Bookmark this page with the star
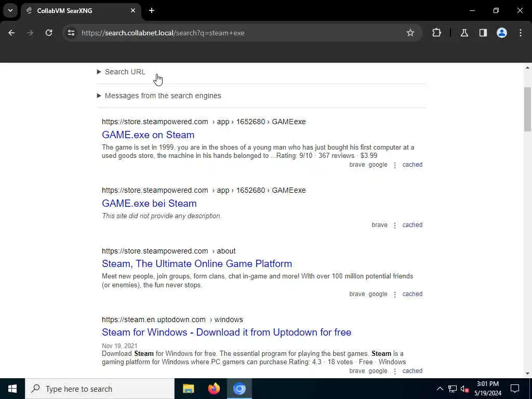This screenshot has width=532, height=399. point(410,33)
